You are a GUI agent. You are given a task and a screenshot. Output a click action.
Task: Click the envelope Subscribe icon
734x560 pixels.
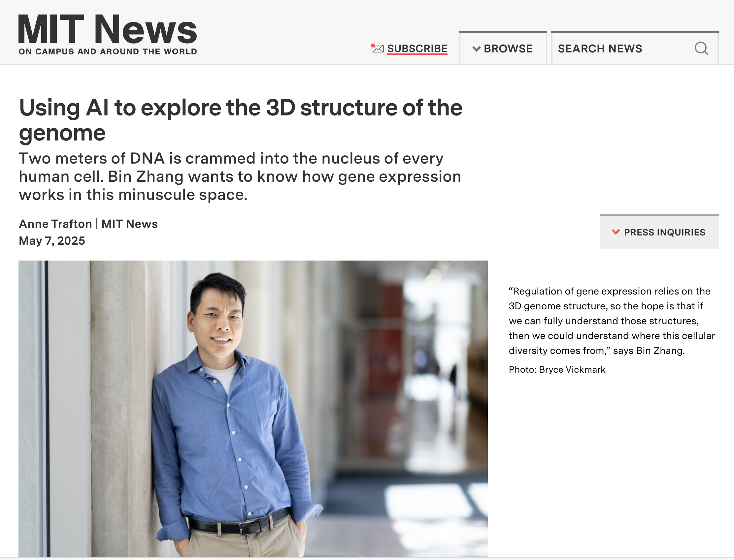pyautogui.click(x=377, y=49)
